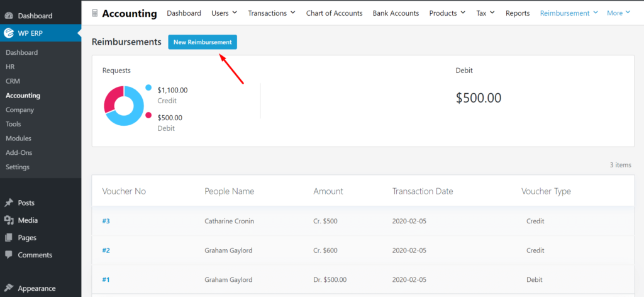Click the Appearance paintbrush icon

click(9, 288)
